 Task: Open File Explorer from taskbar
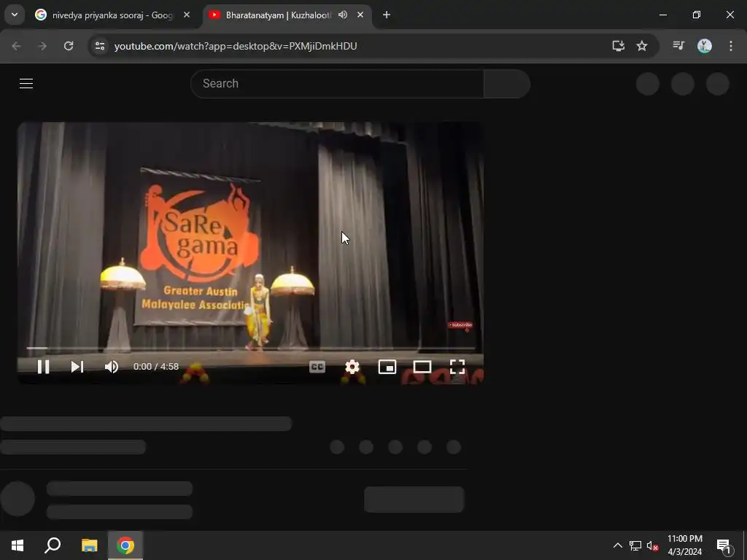click(89, 545)
